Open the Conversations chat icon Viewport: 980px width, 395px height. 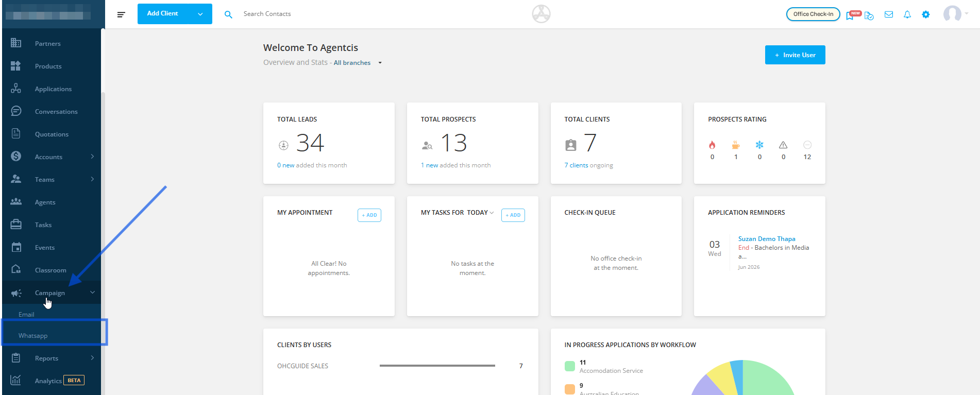click(x=16, y=111)
